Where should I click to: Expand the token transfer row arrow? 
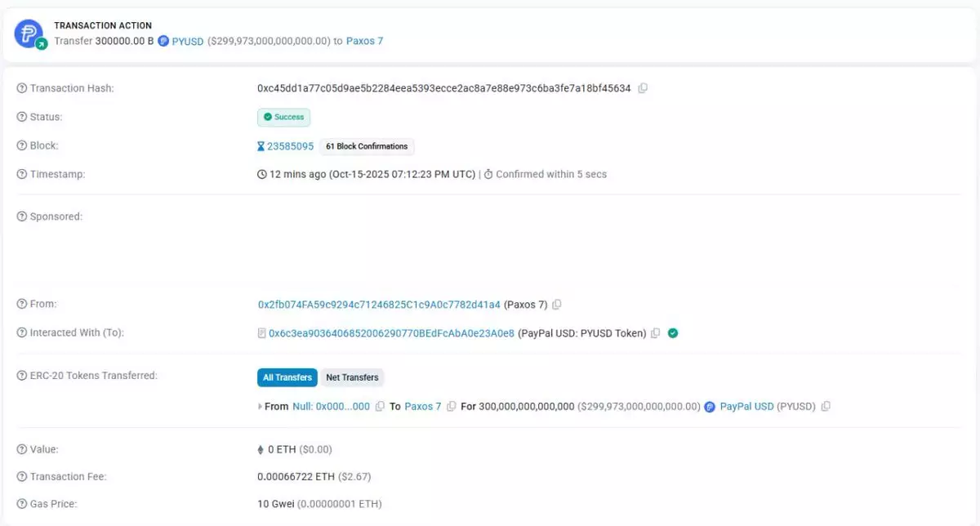261,406
